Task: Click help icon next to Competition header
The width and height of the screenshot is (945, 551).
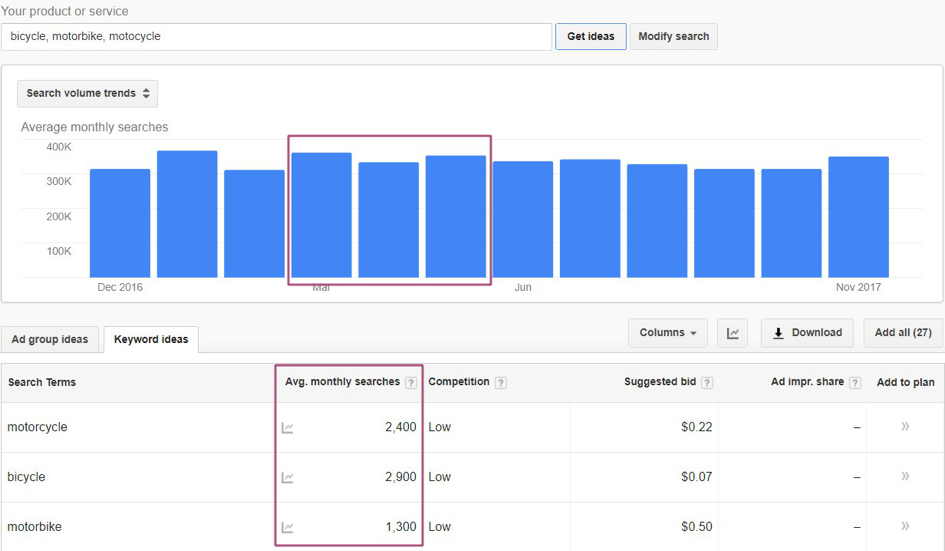Action: click(501, 383)
